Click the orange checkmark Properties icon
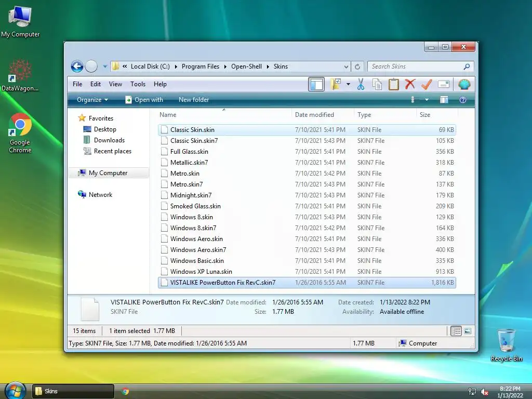The image size is (532, 399). pos(427,84)
